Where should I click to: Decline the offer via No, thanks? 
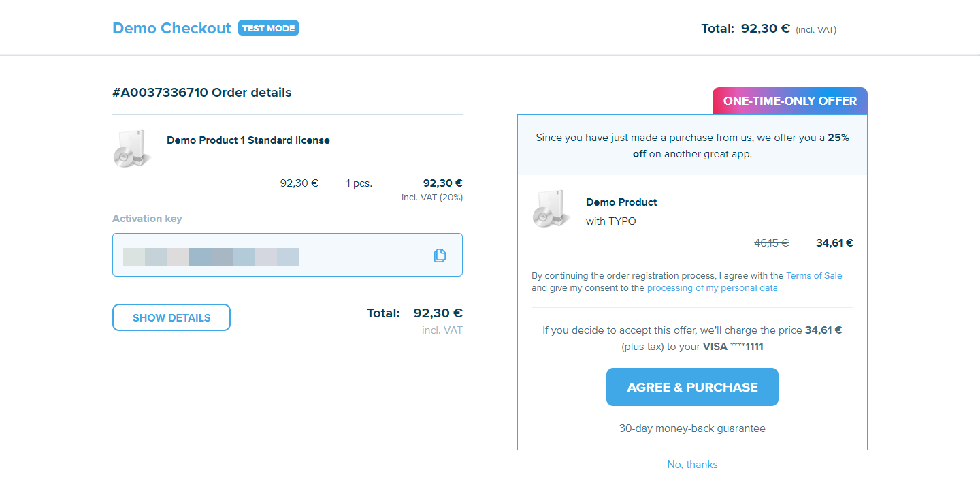click(692, 465)
